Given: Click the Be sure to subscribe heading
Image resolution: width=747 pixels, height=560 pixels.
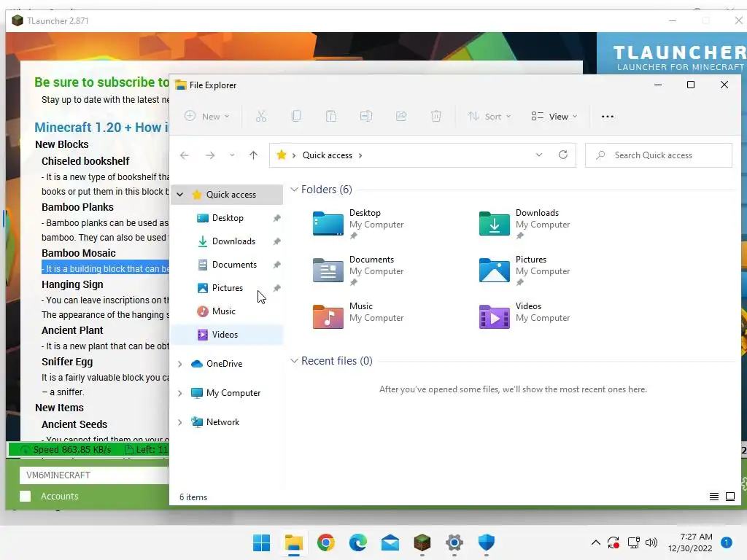Looking at the screenshot, I should pyautogui.click(x=101, y=82).
